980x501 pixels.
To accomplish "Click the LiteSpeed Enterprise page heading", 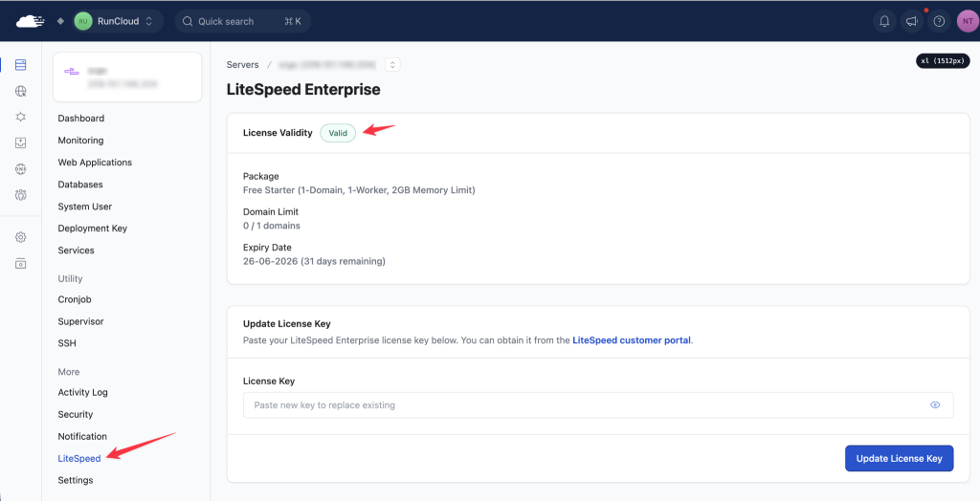I will (303, 89).
